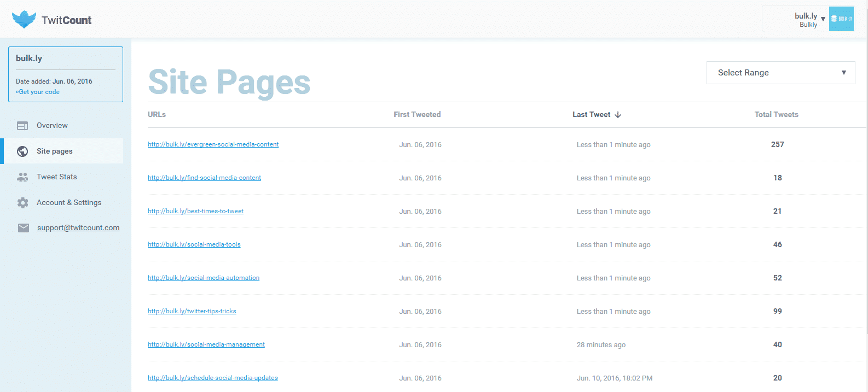Viewport: 868px width, 392px height.
Task: Click the Site Pages heading
Action: point(229,82)
